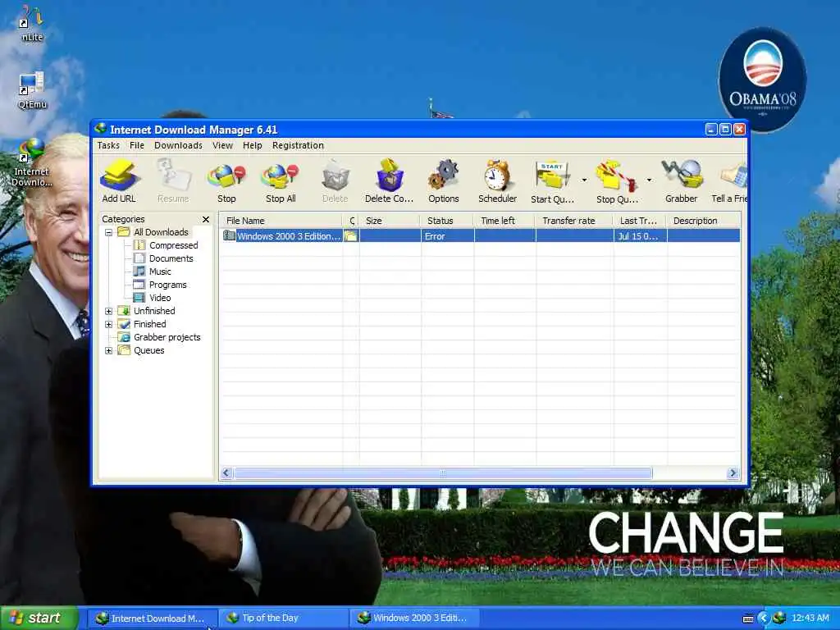Select the Windows 2000 3 Edition download row
Screen dimensions: 840x630
tap(481, 235)
